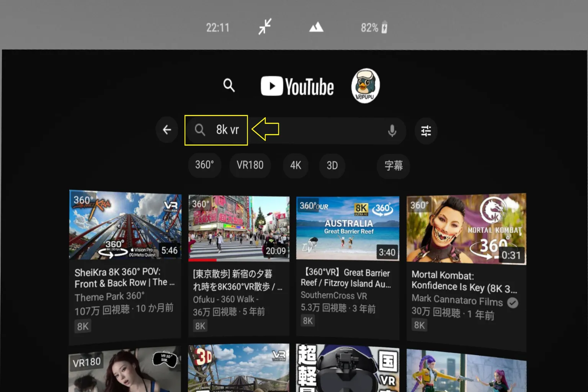Click the 22:11 clock in status bar

coord(217,28)
